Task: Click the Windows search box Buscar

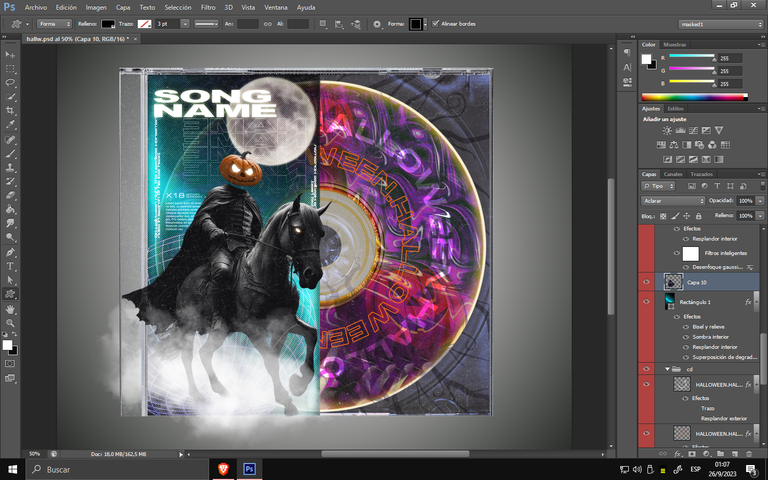Action: pyautogui.click(x=117, y=469)
